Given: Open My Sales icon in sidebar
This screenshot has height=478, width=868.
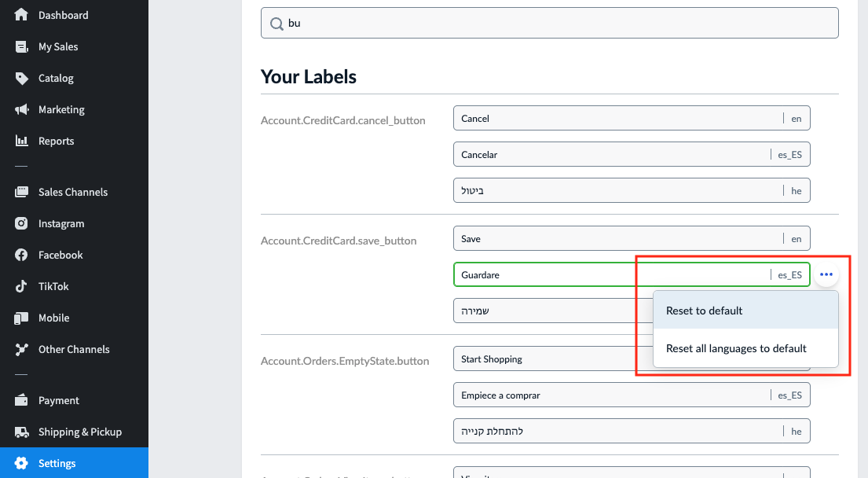Looking at the screenshot, I should 22,46.
